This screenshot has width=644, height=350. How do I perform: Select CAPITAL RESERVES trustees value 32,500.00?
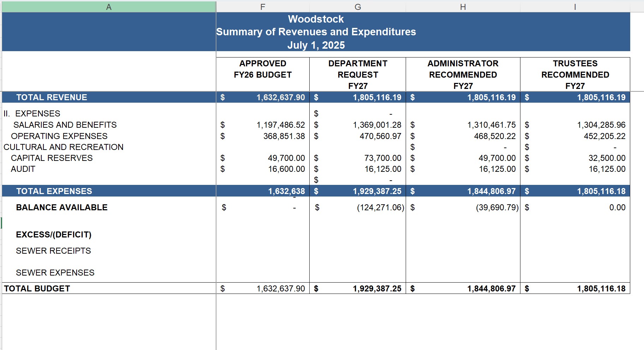coord(607,158)
